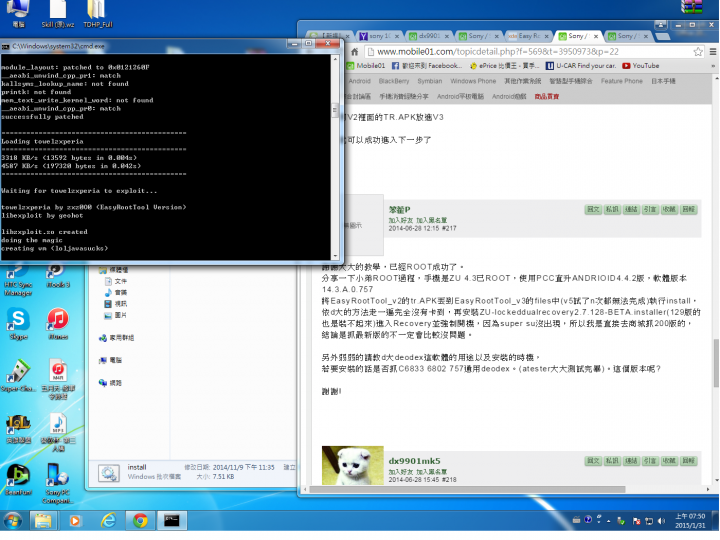Image resolution: width=720 pixels, height=540 pixels.
Task: Open the Skype desktop shortcut
Action: pos(18,324)
